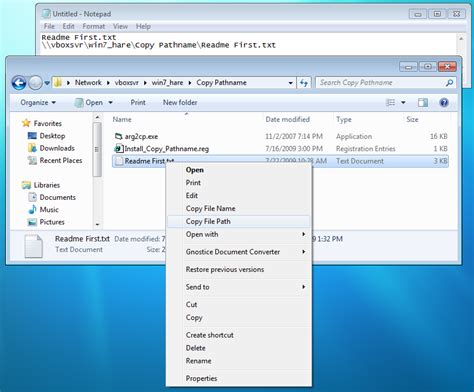Image resolution: width=474 pixels, height=392 pixels.
Task: Toggle the preview pane icon
Action: pos(423,102)
